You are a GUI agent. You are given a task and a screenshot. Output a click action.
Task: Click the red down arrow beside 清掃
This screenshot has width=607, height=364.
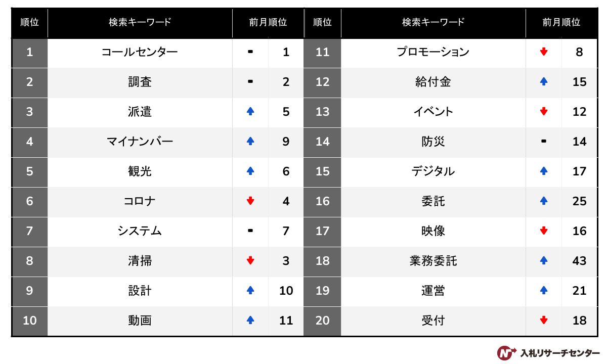pyautogui.click(x=250, y=260)
